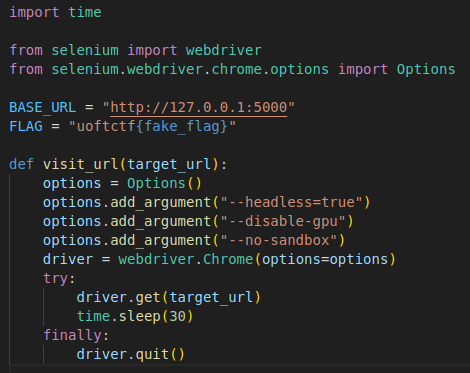The image size is (470, 373).
Task: Click the 'driver.quit()' call
Action: (131, 354)
